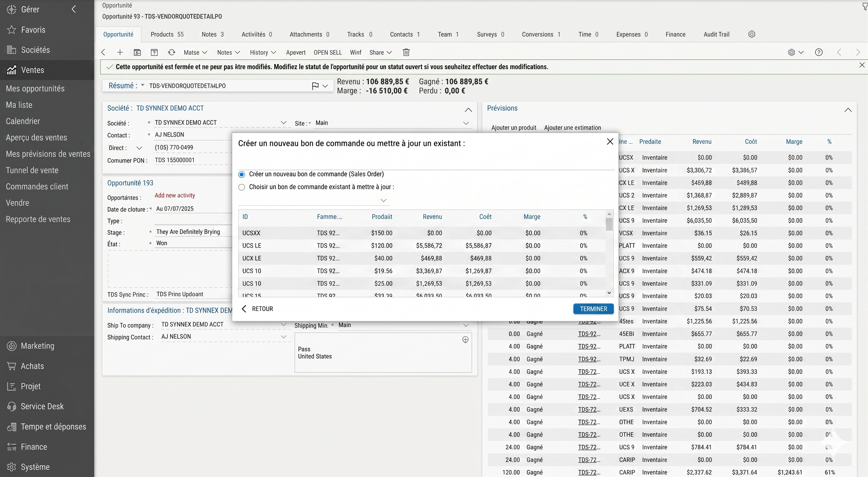Switch to the Audit Trail tab
Image resolution: width=868 pixels, height=477 pixels.
pyautogui.click(x=716, y=34)
